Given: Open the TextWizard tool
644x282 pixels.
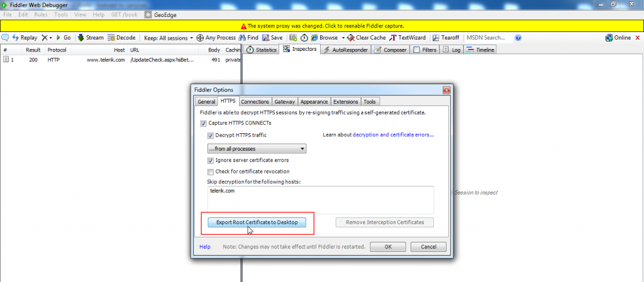Looking at the screenshot, I should coord(408,38).
